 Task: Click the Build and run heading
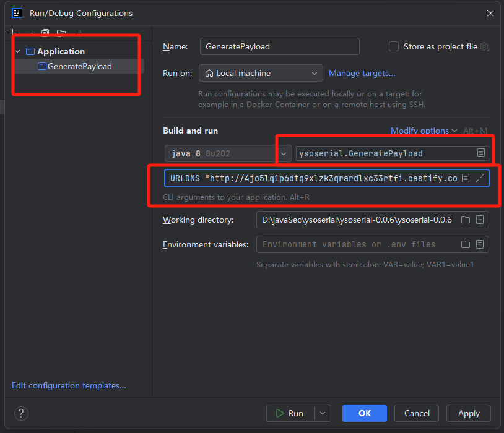(x=190, y=131)
